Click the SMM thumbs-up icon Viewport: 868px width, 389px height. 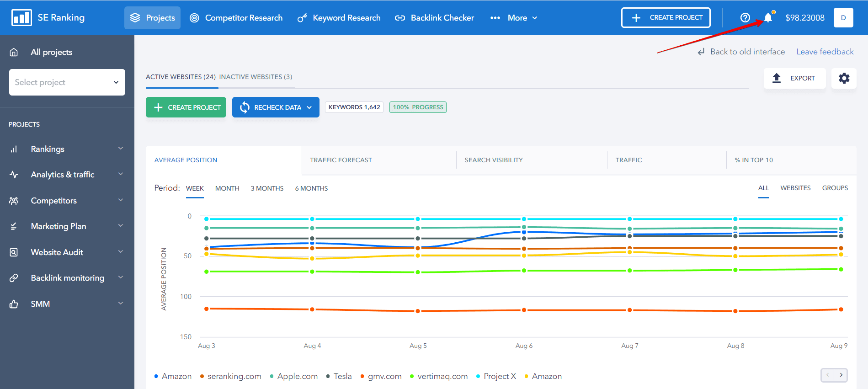click(14, 304)
